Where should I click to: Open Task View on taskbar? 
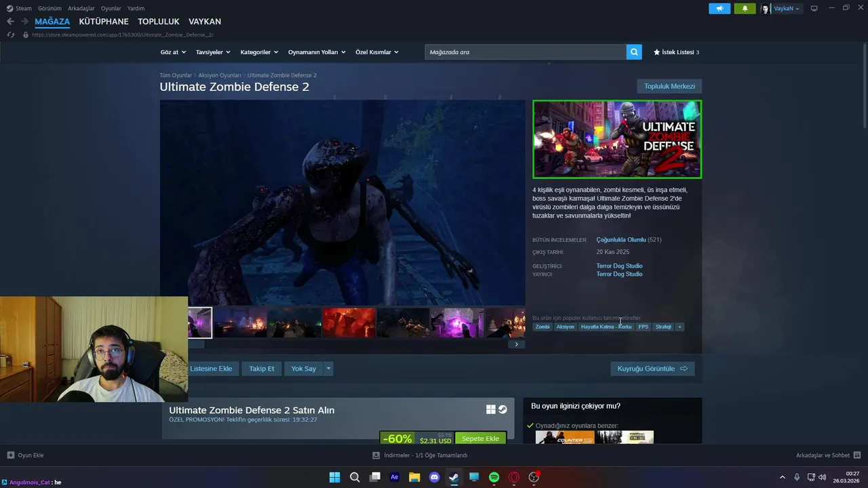tap(374, 477)
